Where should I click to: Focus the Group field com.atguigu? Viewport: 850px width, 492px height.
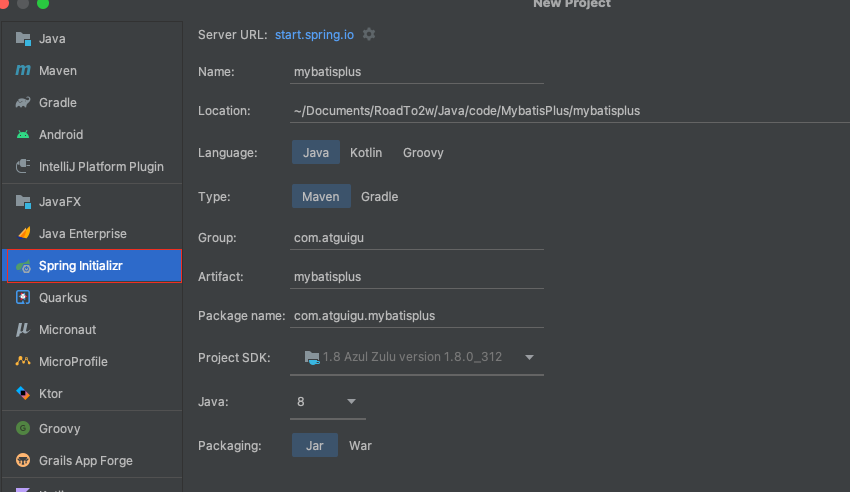[417, 237]
